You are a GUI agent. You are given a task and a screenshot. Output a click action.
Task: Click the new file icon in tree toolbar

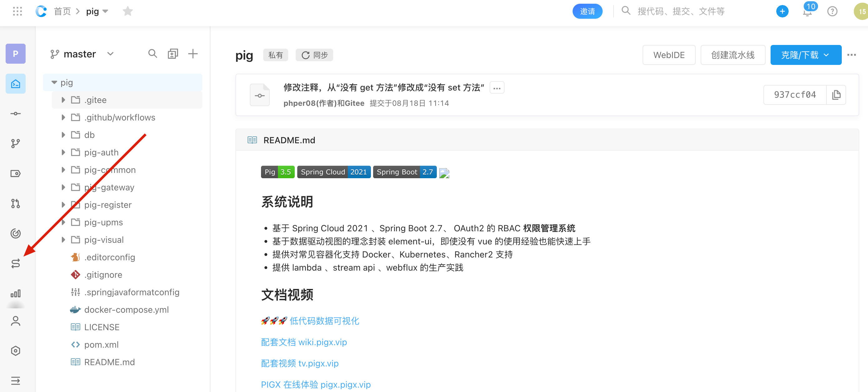point(173,54)
